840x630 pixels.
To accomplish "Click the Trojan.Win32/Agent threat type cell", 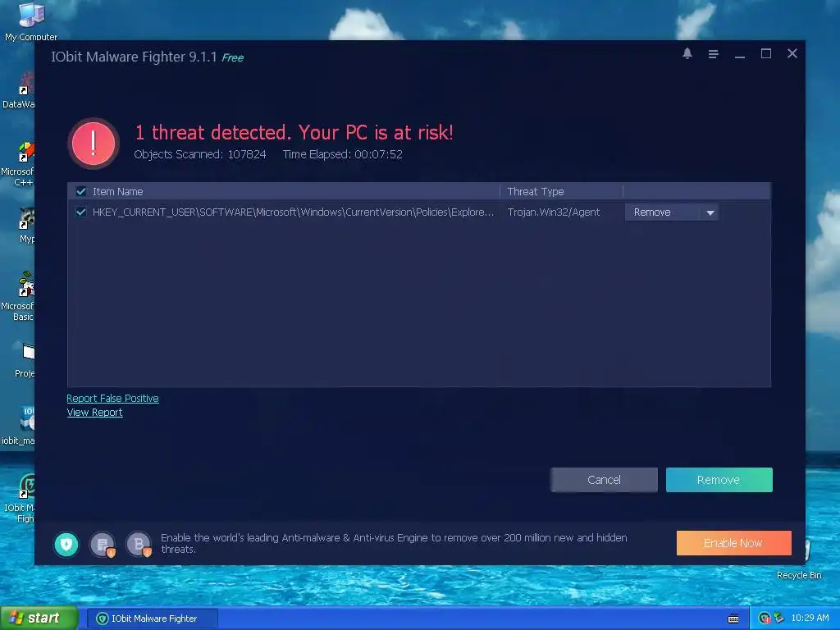I will coord(554,212).
